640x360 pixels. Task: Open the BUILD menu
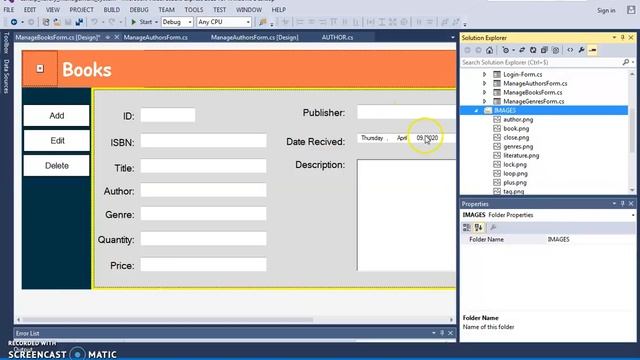[111, 10]
